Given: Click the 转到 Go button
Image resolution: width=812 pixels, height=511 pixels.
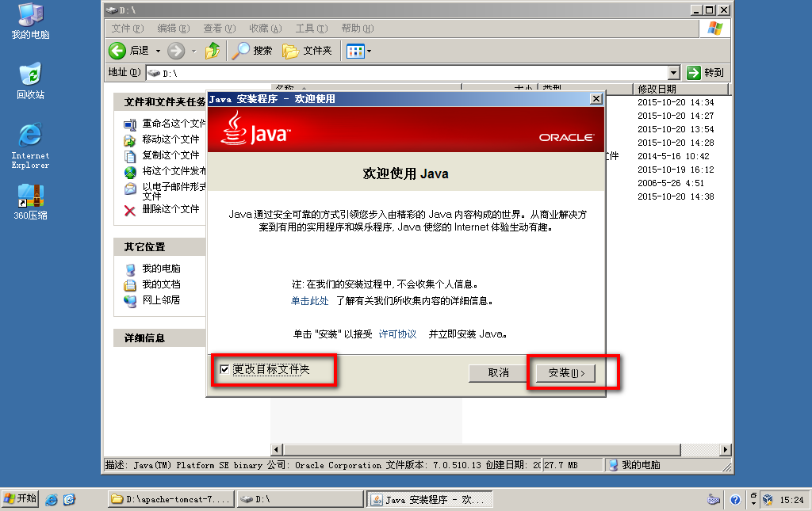Looking at the screenshot, I should click(705, 73).
